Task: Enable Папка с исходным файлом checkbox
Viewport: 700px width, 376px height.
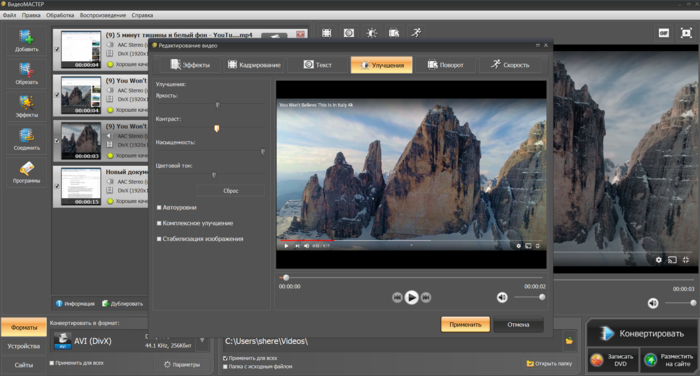Action: click(225, 367)
